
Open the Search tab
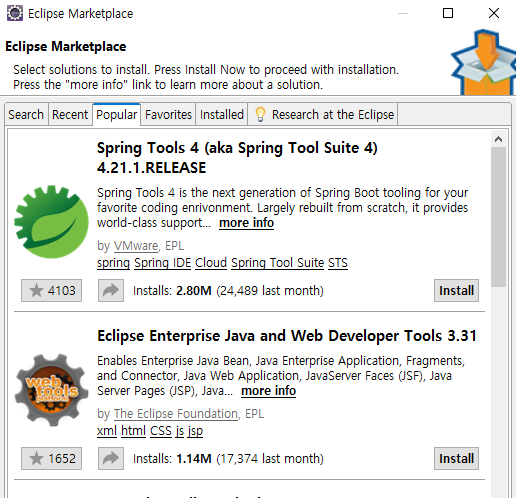(26, 115)
